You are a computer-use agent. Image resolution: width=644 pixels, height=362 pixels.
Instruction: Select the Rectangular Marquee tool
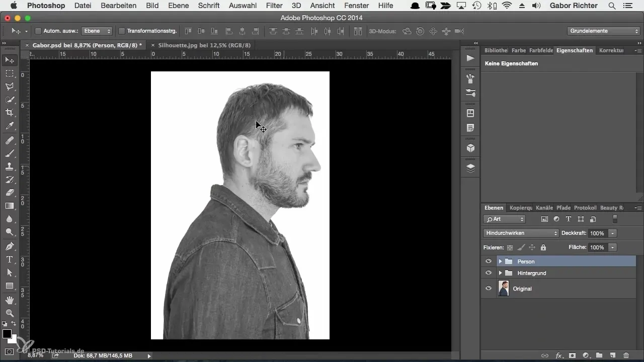[x=10, y=73]
